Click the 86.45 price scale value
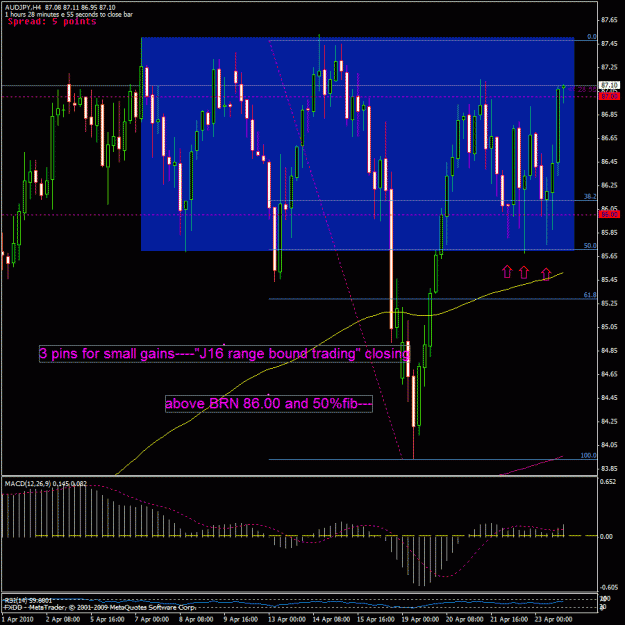The image size is (625, 625). click(609, 161)
